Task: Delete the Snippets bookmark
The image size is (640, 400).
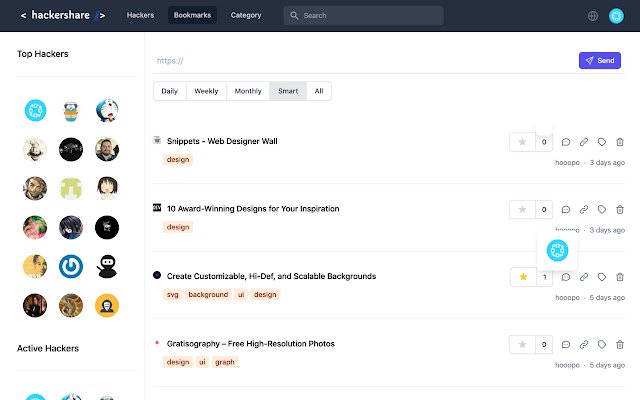Action: pyautogui.click(x=620, y=142)
